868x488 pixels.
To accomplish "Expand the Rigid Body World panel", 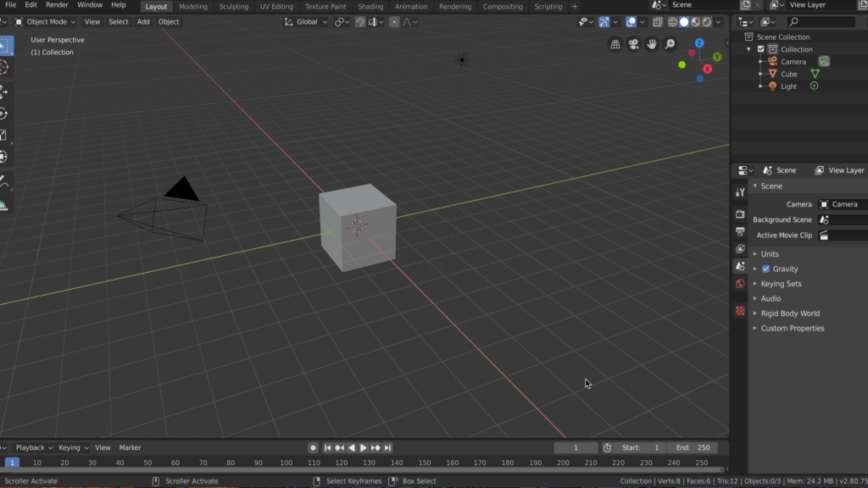I will (789, 313).
